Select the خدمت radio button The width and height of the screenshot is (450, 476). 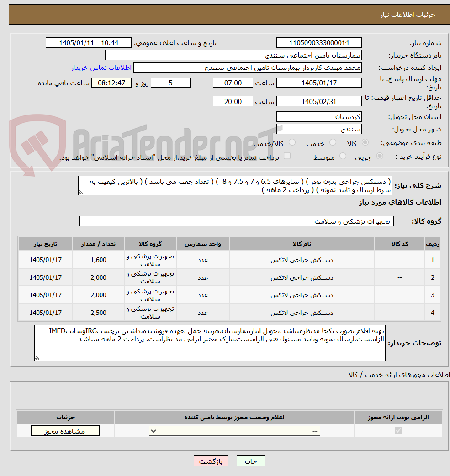(x=333, y=142)
